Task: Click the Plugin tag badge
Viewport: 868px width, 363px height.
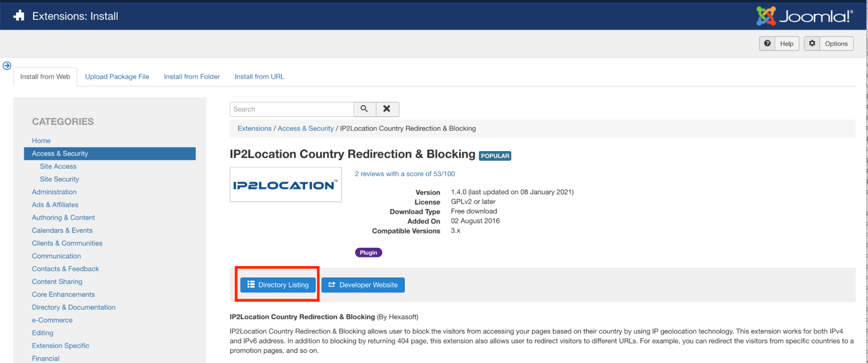Action: [369, 253]
